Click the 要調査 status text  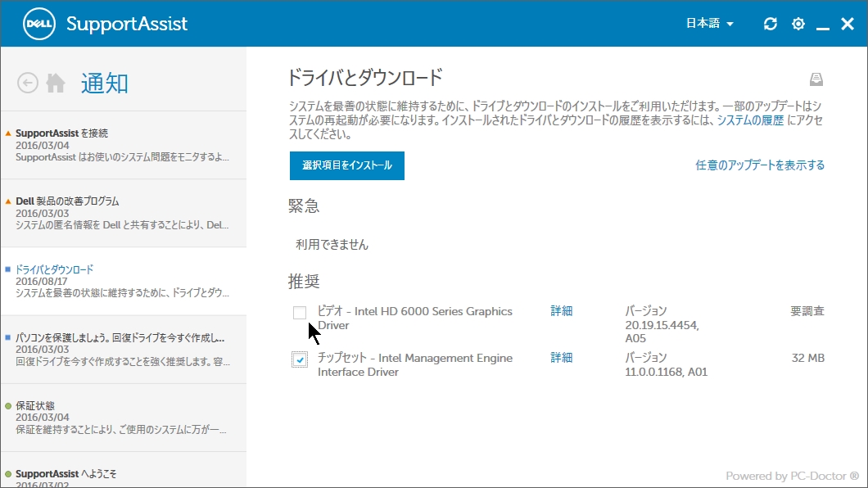(807, 311)
